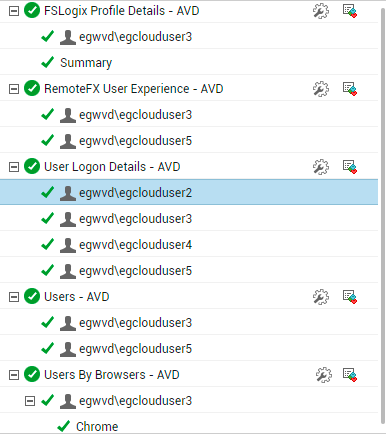The height and width of the screenshot is (434, 386).
Task: Open diagnosis icon for Users By Browsers
Action: click(350, 375)
